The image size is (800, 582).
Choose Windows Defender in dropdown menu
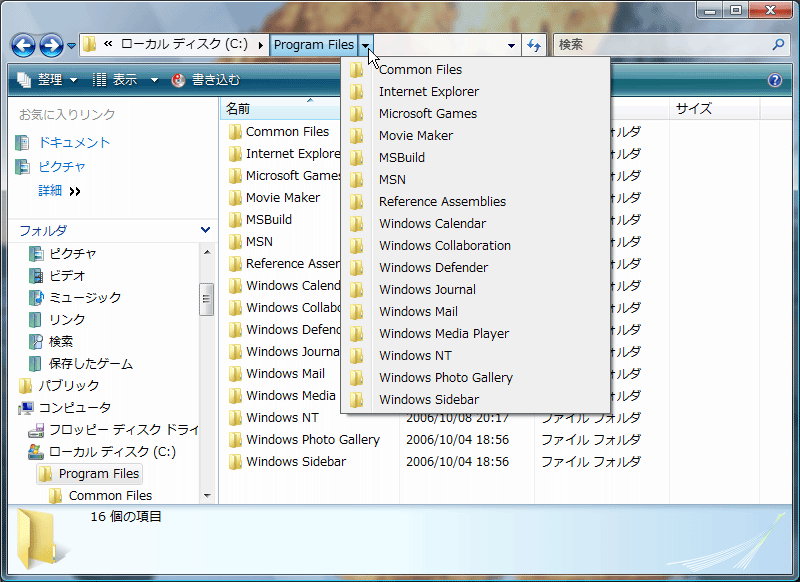click(476, 267)
